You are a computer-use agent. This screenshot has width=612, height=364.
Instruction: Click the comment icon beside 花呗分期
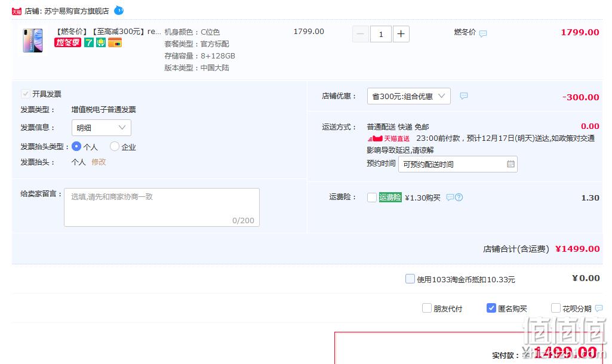pos(598,309)
